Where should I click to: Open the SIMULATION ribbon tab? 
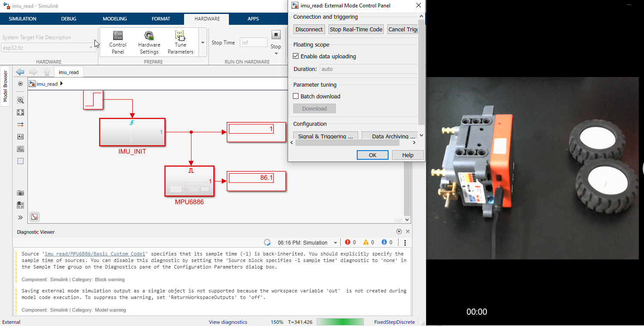[x=23, y=19]
